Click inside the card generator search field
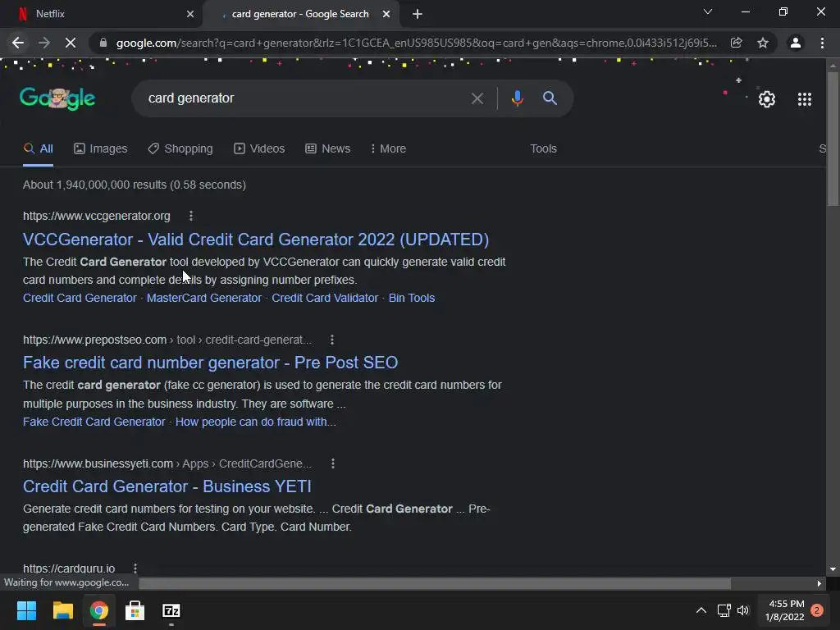Screen dimensions: 840x630 point(300,98)
